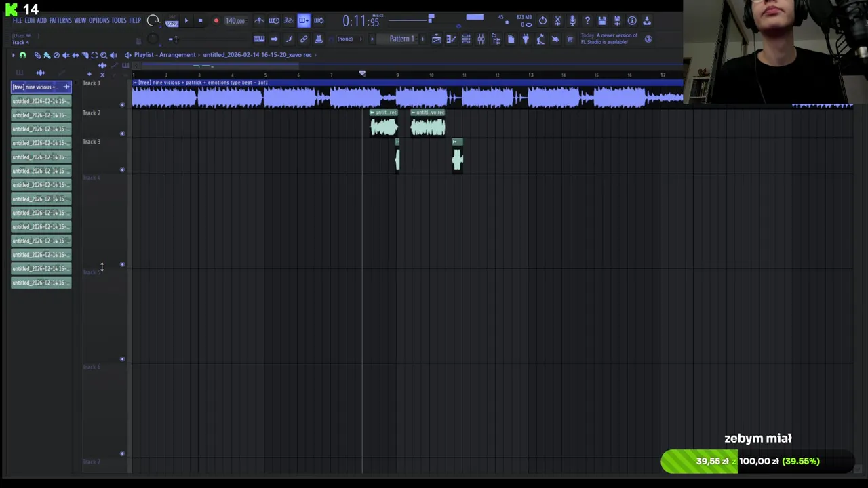This screenshot has height=488, width=868.
Task: Open the FILE menu
Action: click(18, 20)
